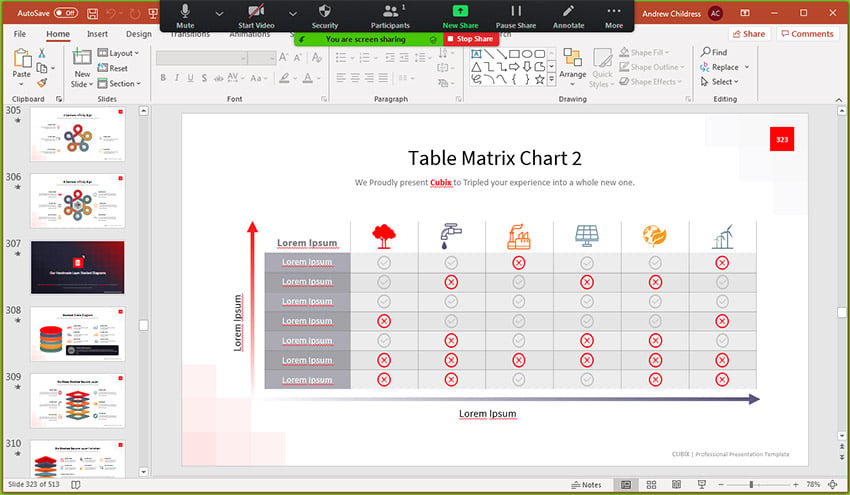Expand the Layout dropdown
Screen dimensions: 850x495
coord(118,53)
